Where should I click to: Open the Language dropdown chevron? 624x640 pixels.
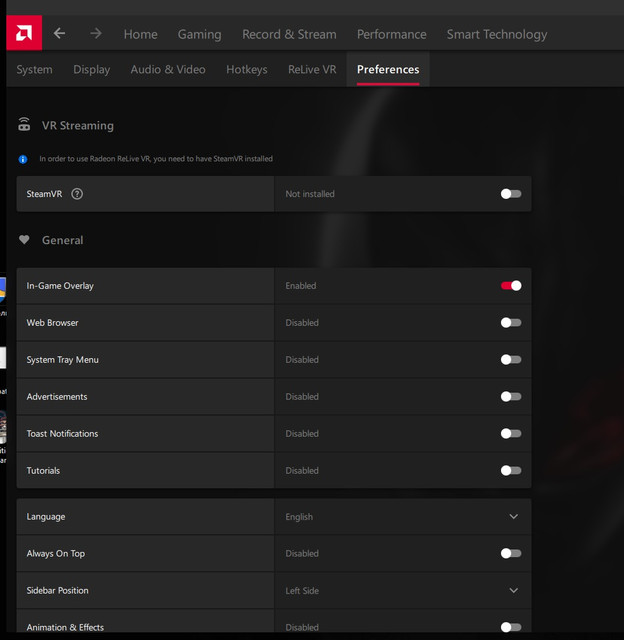(x=514, y=516)
